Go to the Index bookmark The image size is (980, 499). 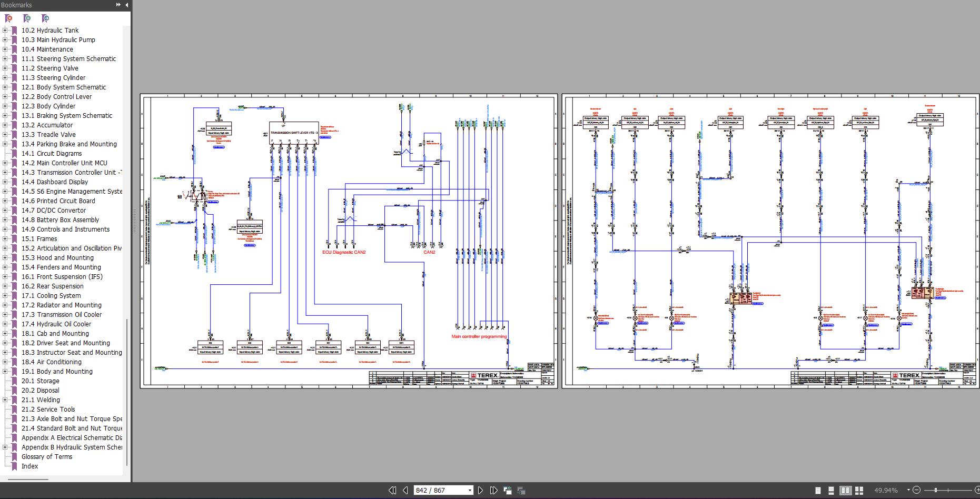coord(30,466)
